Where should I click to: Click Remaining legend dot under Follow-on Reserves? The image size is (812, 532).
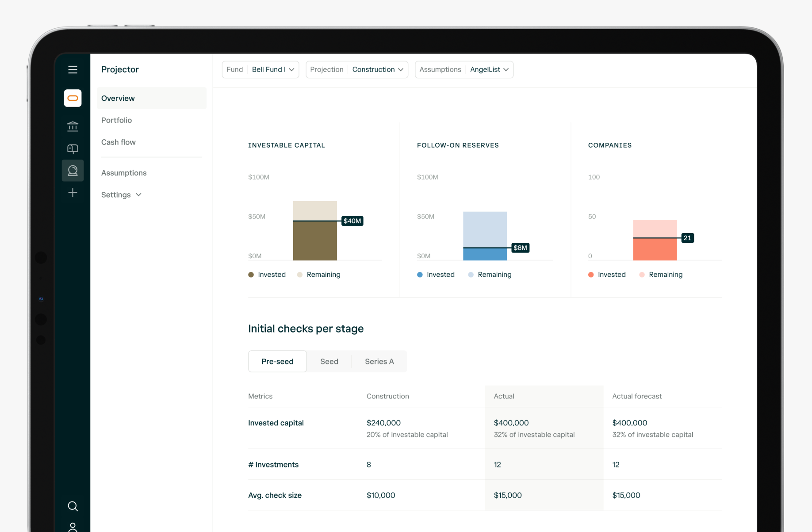471,275
